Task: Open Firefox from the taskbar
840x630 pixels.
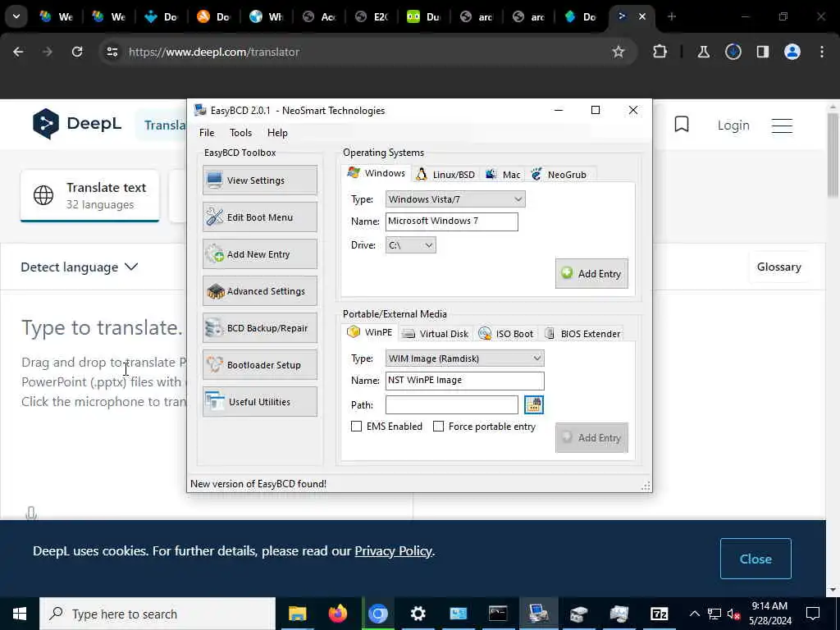Action: (337, 614)
